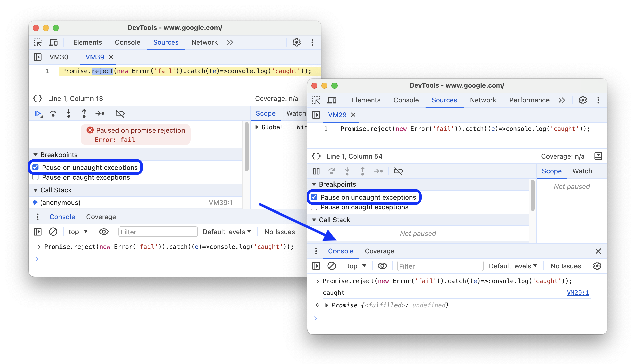Select the Sources tab in left DevTools
Viewport: 638px width, 364px height.
coord(166,42)
